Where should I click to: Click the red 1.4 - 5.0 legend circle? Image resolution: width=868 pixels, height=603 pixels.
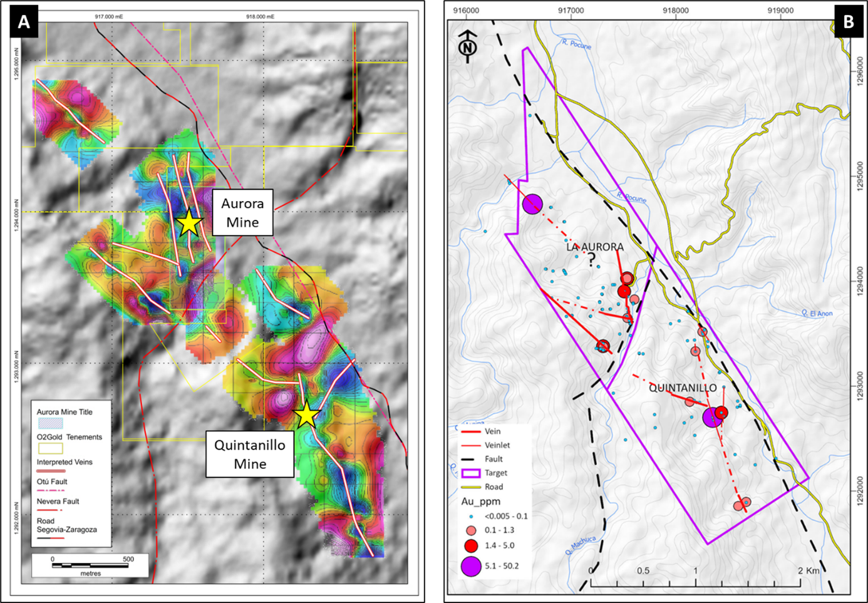pos(471,545)
